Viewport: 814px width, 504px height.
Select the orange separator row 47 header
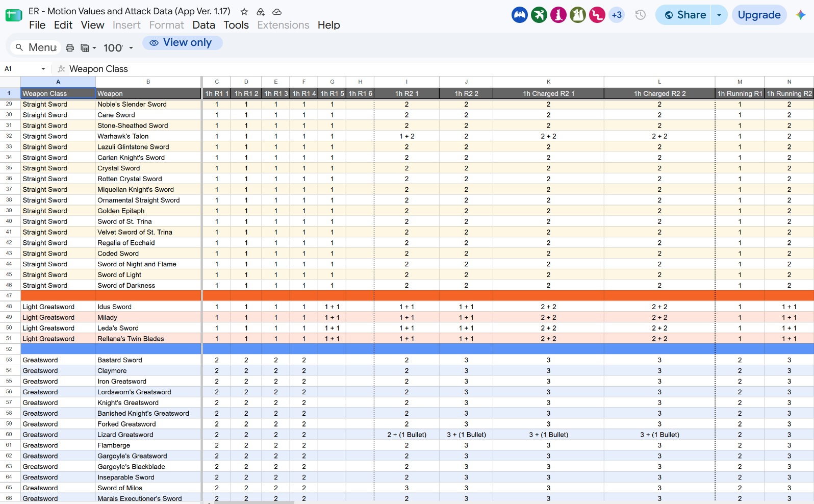(9, 296)
